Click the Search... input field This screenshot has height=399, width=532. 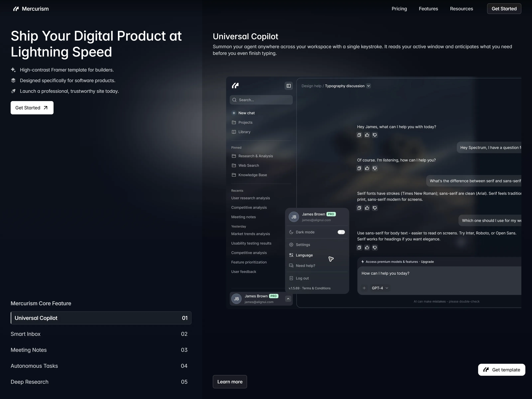[x=261, y=100]
